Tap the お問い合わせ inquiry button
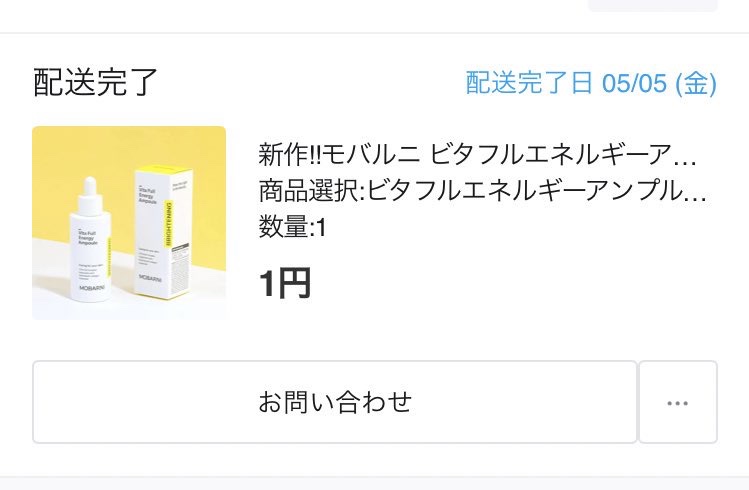Image resolution: width=749 pixels, height=490 pixels. 335,402
